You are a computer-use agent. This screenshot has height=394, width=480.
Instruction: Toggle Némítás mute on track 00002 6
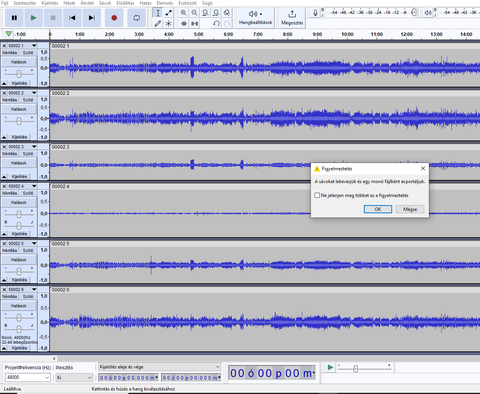[x=10, y=296]
